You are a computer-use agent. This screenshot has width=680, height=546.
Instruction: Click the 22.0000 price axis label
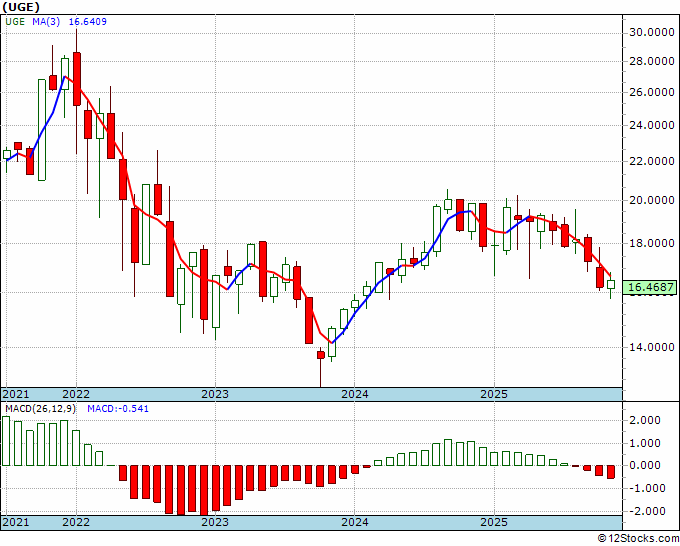(652, 161)
